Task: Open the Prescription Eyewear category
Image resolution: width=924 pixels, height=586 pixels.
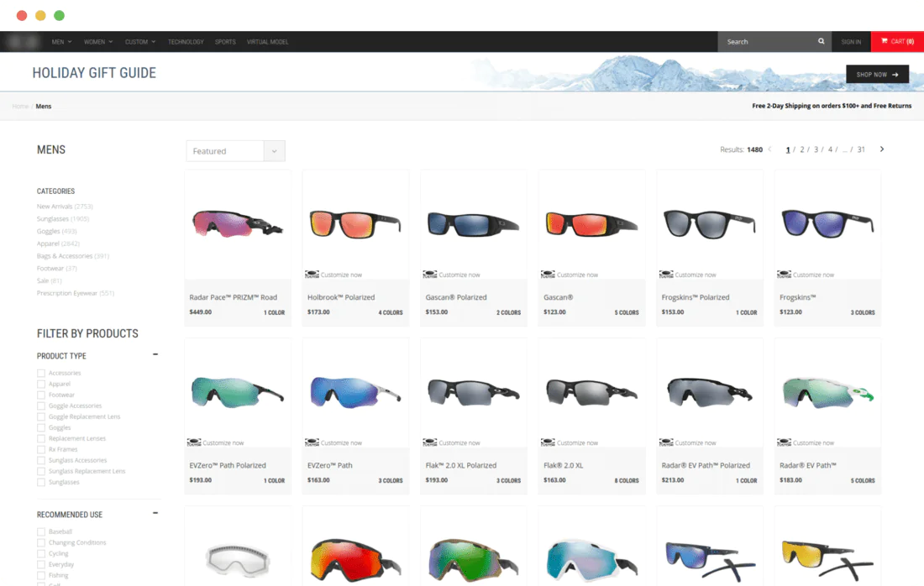Action: [76, 293]
